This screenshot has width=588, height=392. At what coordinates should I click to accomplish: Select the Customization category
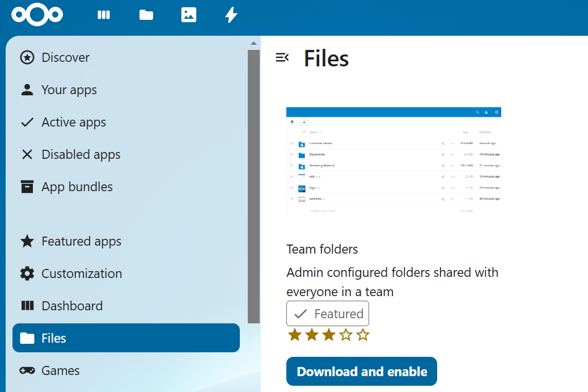(82, 273)
